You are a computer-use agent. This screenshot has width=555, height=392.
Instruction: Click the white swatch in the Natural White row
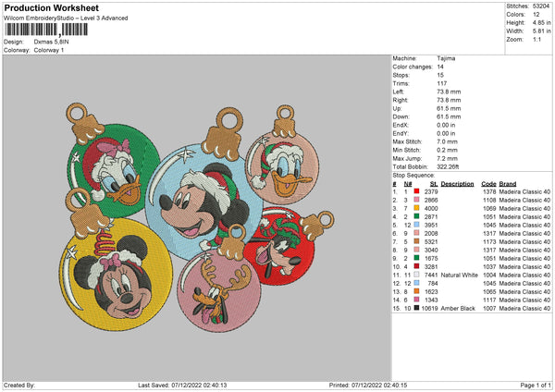click(x=416, y=275)
